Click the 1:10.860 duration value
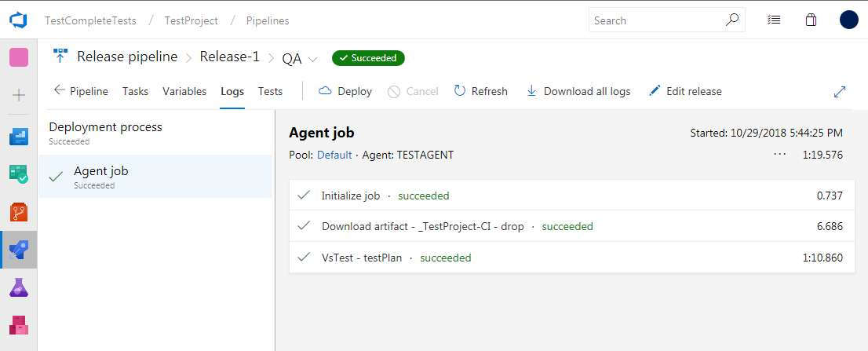Screen dimensions: 868x351 point(822,258)
